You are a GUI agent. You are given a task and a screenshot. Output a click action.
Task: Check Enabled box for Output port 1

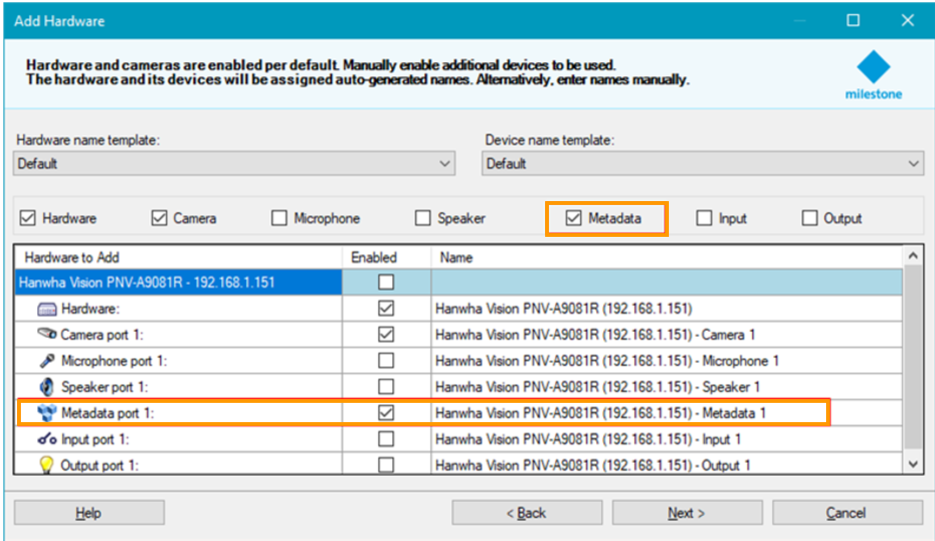pos(386,465)
